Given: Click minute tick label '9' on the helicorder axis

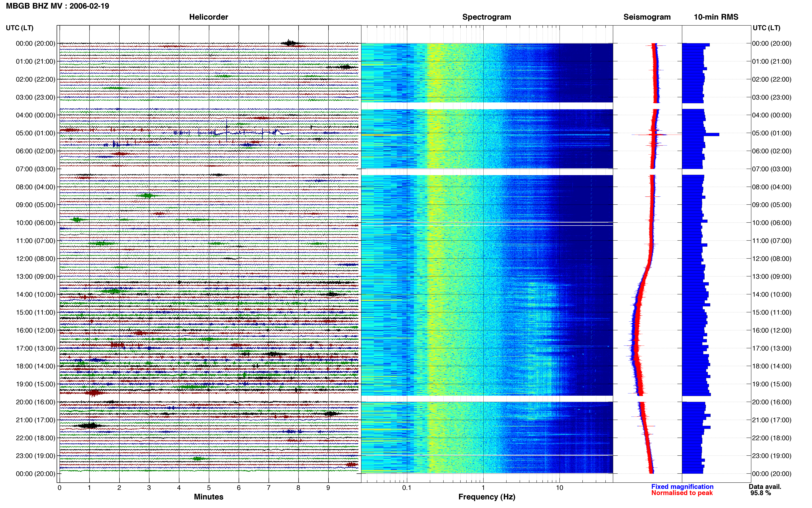Looking at the screenshot, I should [328, 488].
